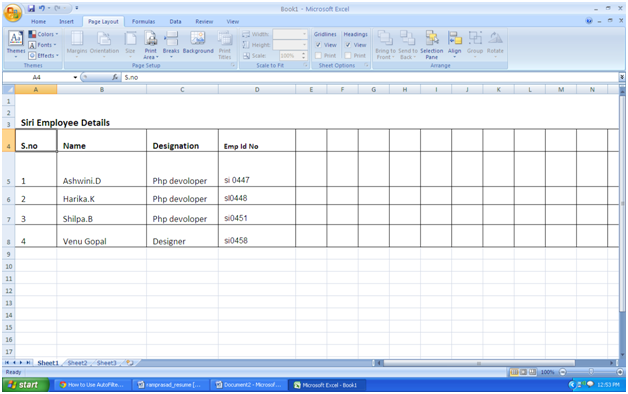This screenshot has width=628, height=394.
Task: Open Document2 Microsoft Word taskbar button
Action: (249, 385)
